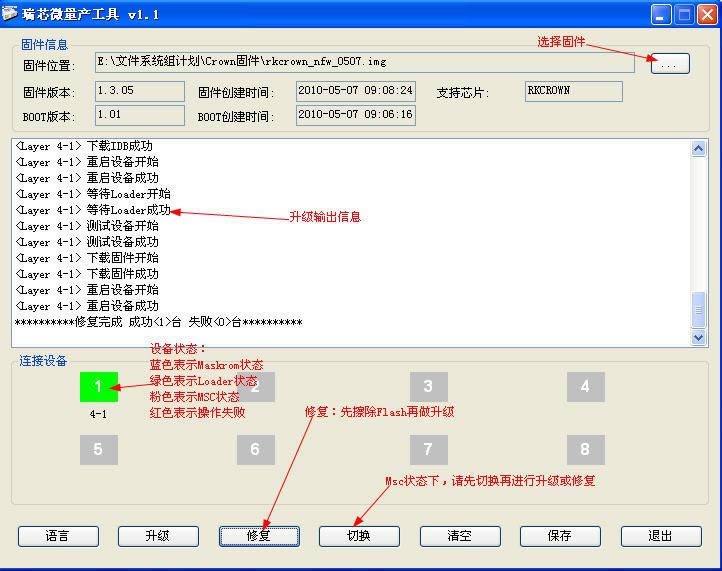Click the 清空 (Clear) button
Screen dimensions: 722x571
pos(459,536)
